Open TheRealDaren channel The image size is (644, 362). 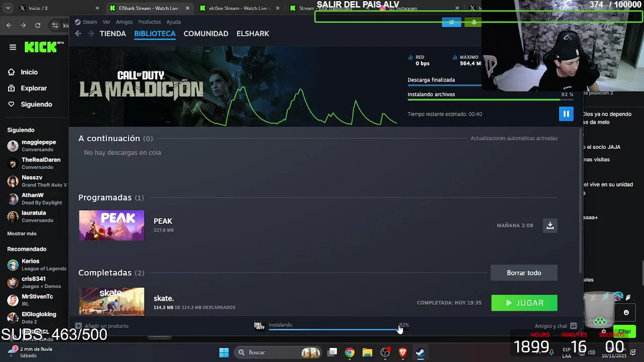(34, 163)
